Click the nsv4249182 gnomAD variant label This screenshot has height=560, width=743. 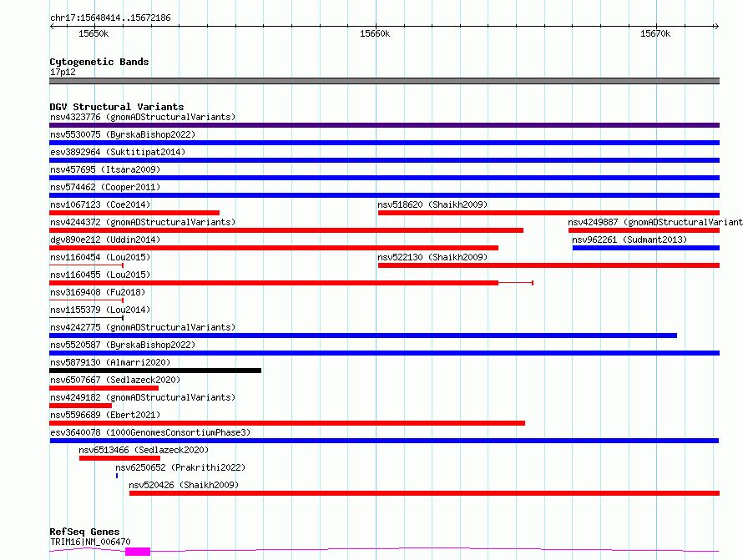(x=143, y=397)
